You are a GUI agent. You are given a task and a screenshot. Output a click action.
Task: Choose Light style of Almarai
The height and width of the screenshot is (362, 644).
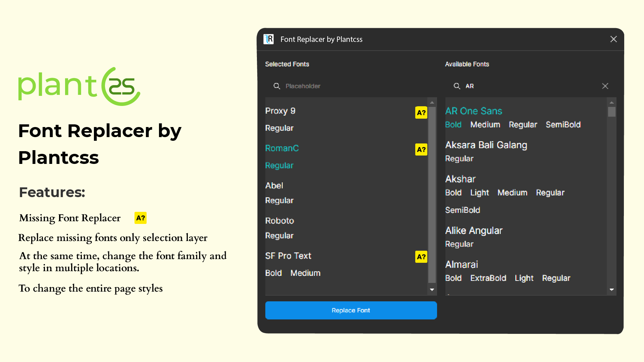point(524,278)
